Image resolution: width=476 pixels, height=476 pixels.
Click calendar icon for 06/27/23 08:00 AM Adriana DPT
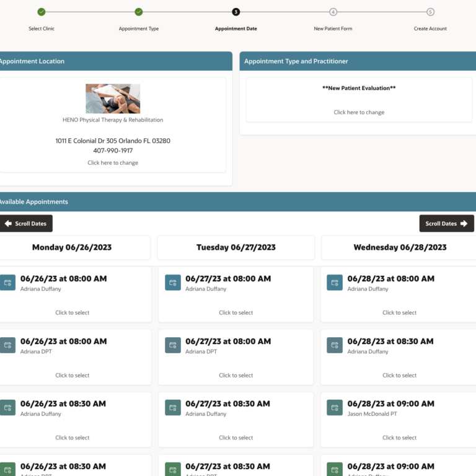173,345
